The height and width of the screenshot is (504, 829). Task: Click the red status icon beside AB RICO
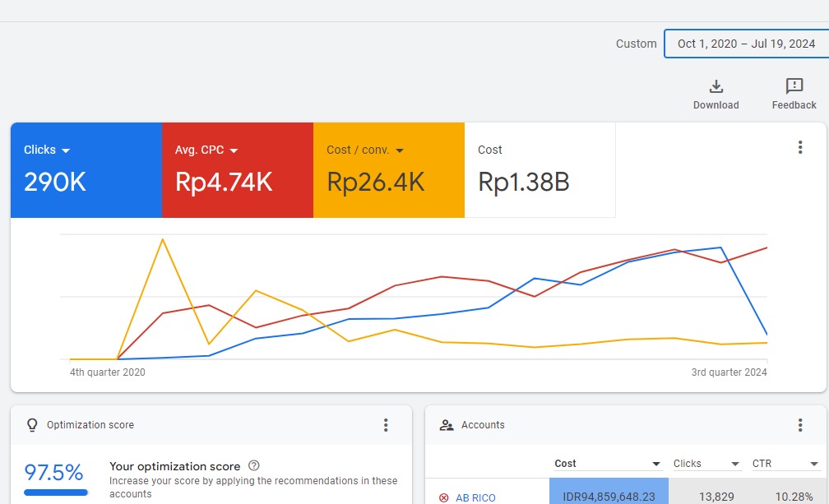tap(444, 497)
